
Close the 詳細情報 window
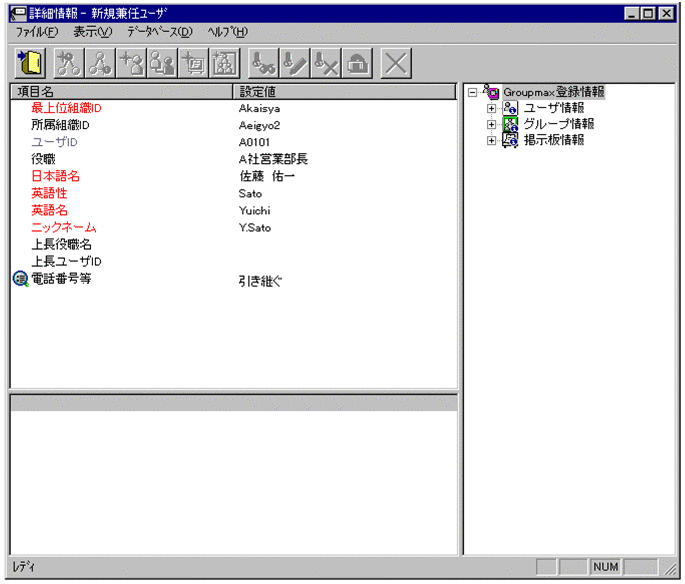coord(666,14)
